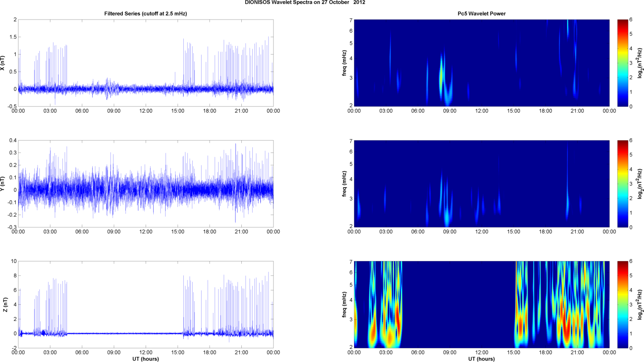Screen dimensions: 644x362
Task: Click the '7' frequency tick of the top spectrum
Action: tap(351, 20)
